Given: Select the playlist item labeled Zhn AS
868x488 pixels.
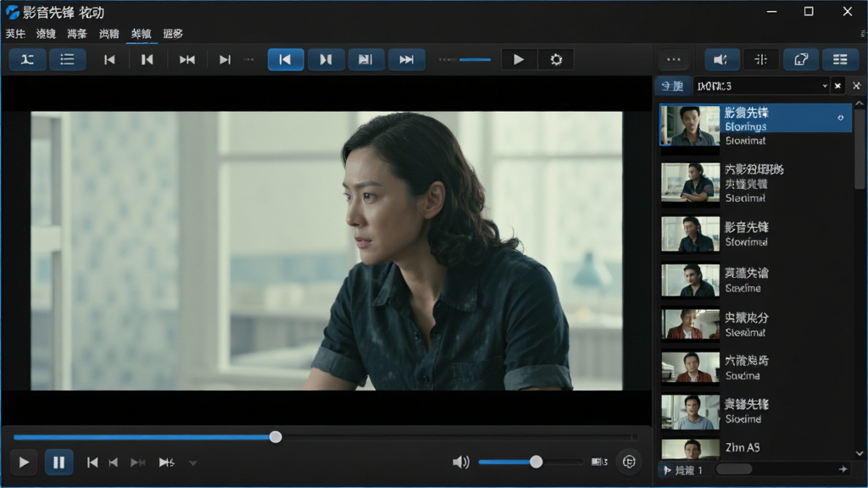Looking at the screenshot, I should click(x=755, y=448).
